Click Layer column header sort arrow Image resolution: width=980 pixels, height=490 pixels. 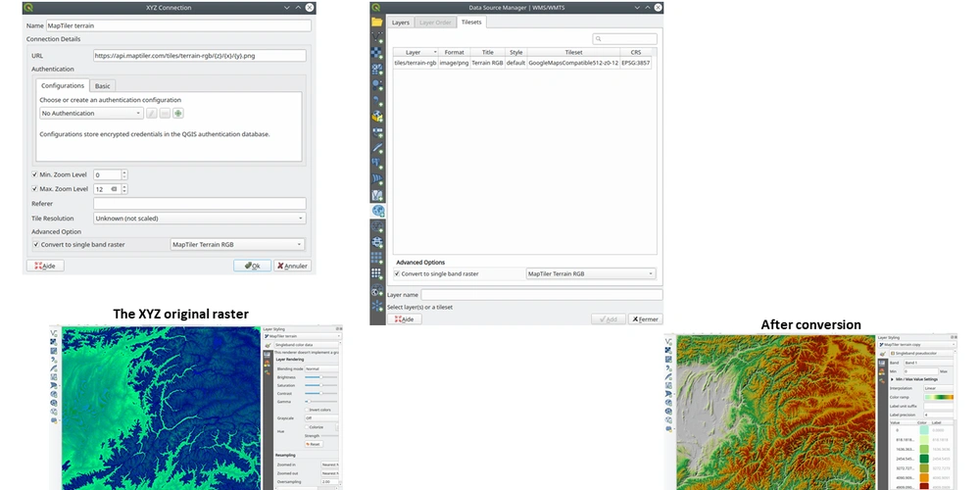(x=434, y=53)
